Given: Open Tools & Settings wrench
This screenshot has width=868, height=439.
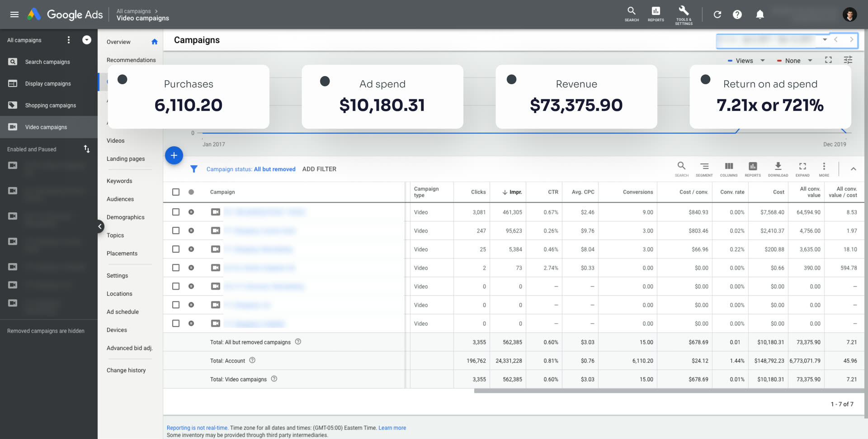Looking at the screenshot, I should tap(684, 15).
